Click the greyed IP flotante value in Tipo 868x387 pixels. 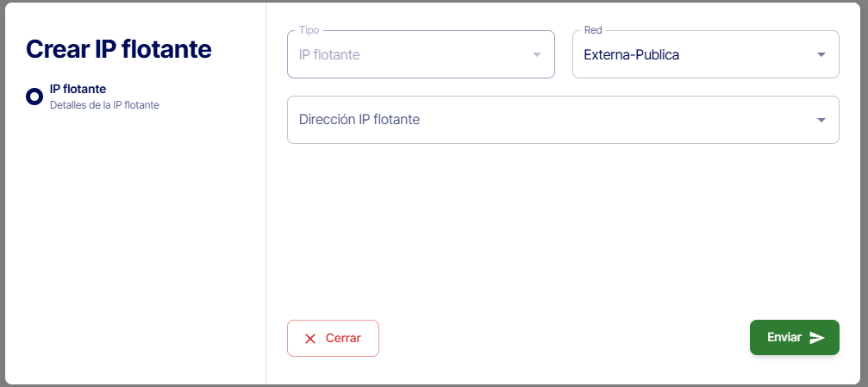click(329, 55)
